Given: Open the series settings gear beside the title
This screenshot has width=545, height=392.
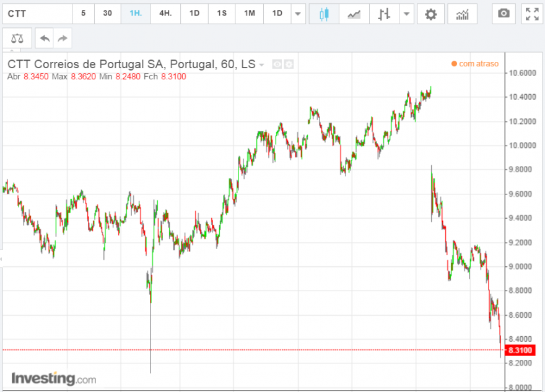Looking at the screenshot, I should [x=289, y=64].
